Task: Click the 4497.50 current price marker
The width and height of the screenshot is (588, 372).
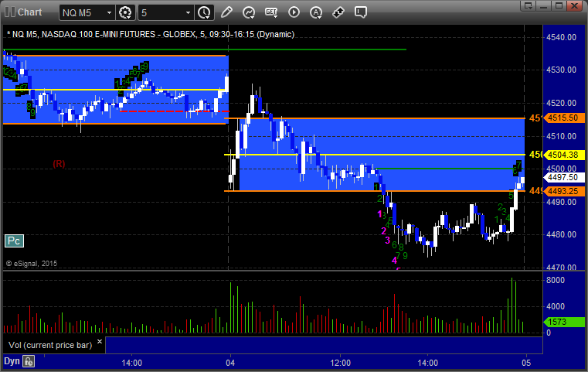Action: (563, 177)
